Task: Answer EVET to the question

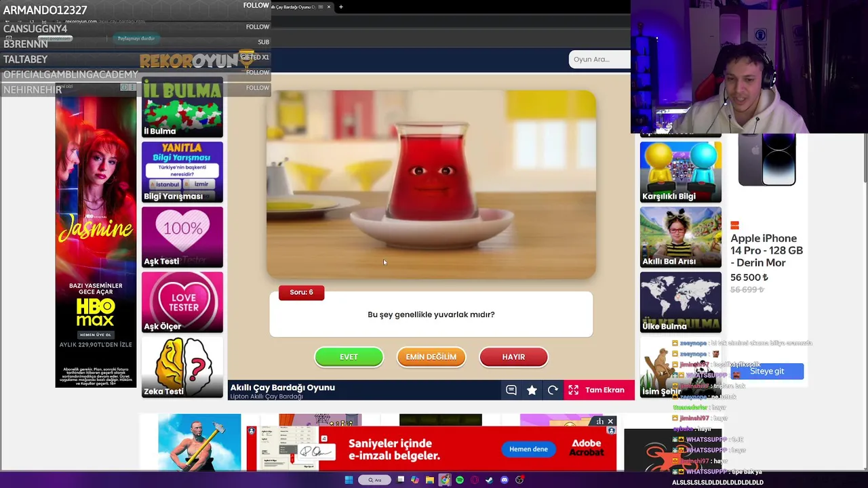Action: [x=349, y=357]
